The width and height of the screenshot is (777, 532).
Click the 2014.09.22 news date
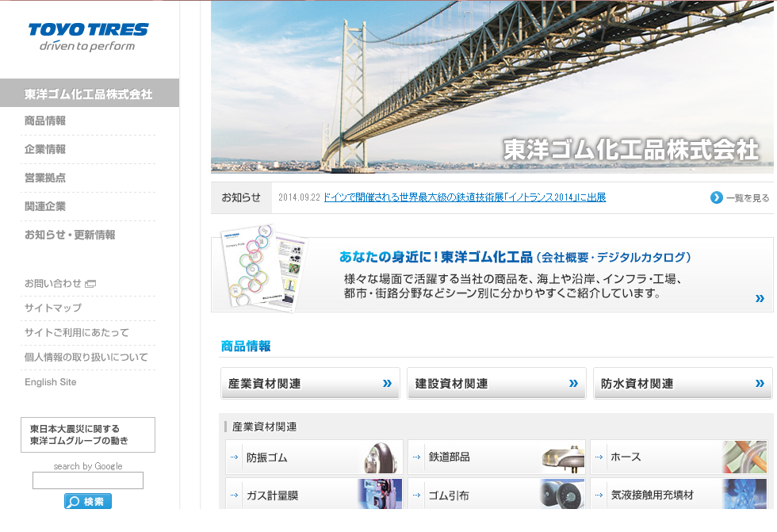pos(300,197)
